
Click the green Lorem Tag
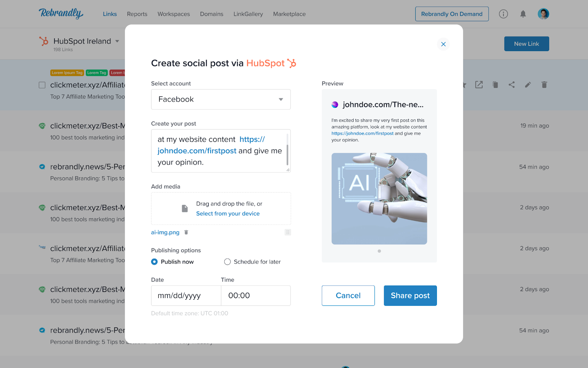click(x=97, y=73)
